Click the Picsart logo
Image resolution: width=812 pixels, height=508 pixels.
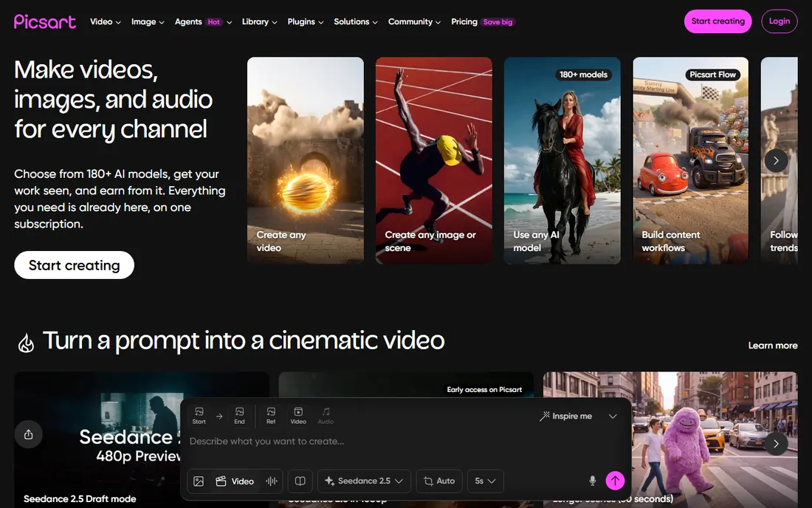(44, 21)
